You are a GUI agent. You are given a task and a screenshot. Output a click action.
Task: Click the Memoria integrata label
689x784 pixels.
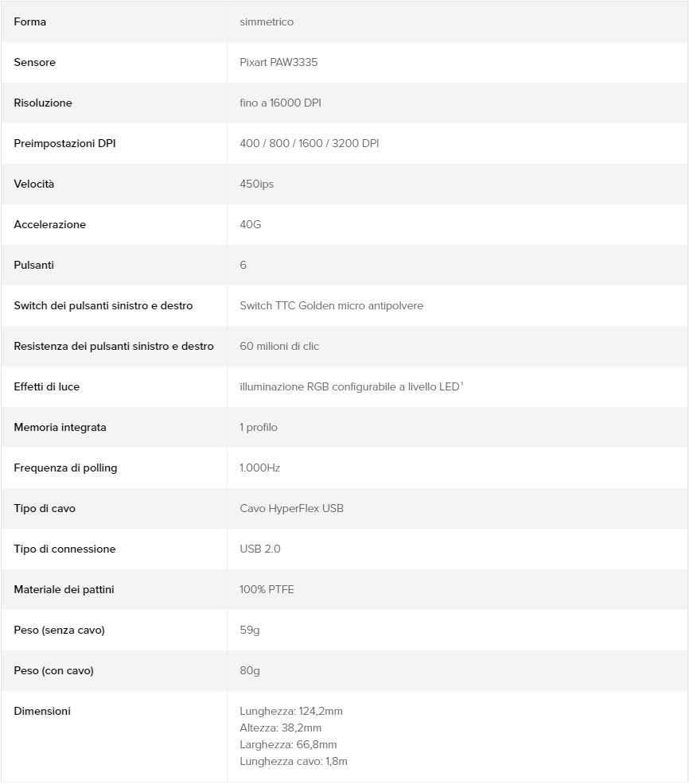tap(60, 427)
